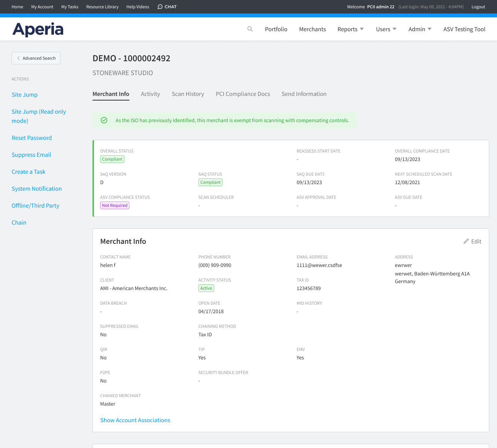Screen dimensions: 497x448
Task: Open the Portfolio menu
Action: (x=276, y=29)
